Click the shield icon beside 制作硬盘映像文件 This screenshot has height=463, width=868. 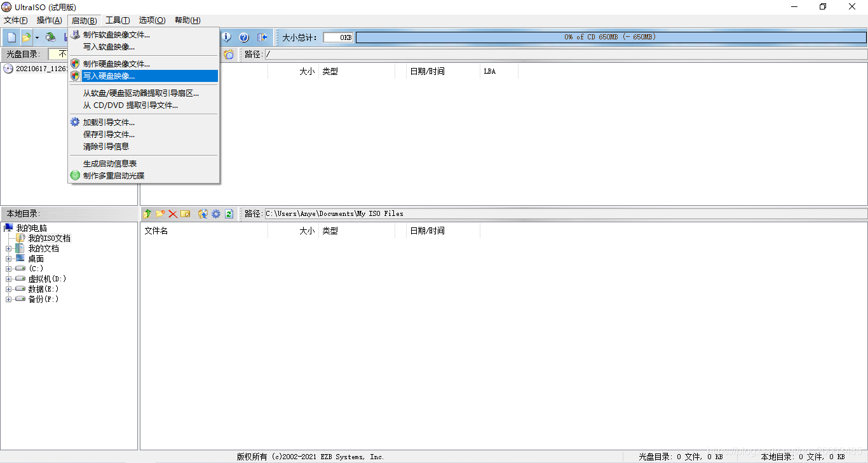click(x=75, y=64)
